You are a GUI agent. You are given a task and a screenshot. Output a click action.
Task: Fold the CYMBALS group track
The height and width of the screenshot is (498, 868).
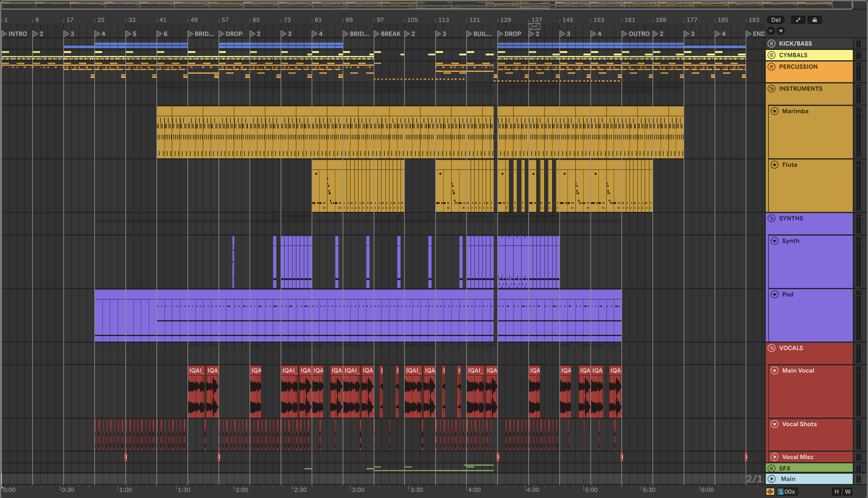point(771,55)
